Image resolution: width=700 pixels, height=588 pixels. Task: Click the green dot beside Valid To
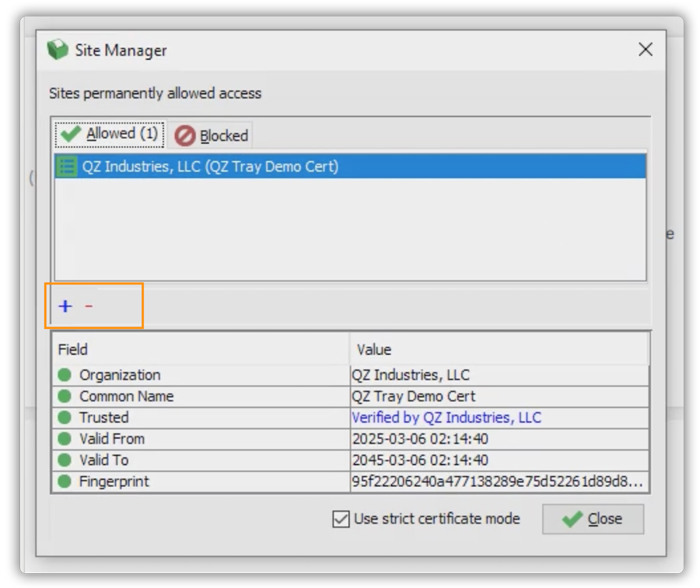click(x=65, y=460)
